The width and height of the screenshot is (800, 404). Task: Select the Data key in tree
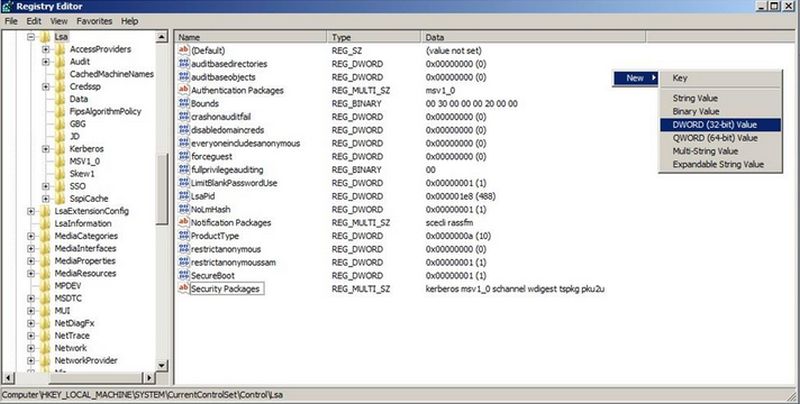pos(79,99)
